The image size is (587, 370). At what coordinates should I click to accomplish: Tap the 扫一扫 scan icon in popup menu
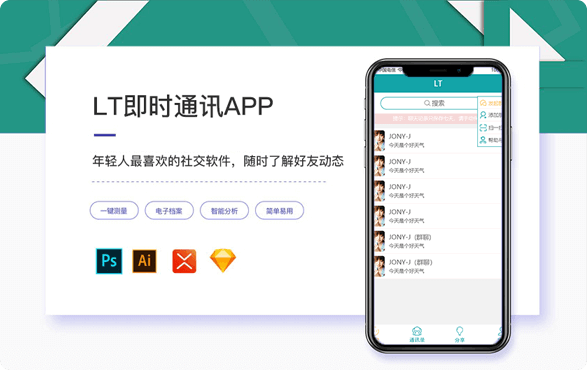click(x=483, y=128)
